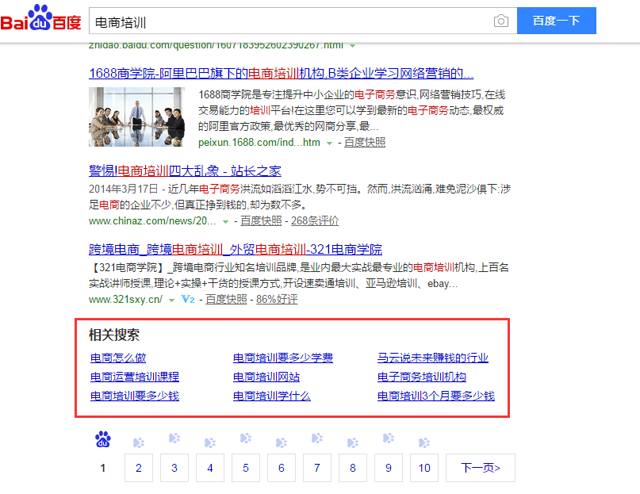Expand arrow next to www.321sxy.cn URL
This screenshot has height=494, width=640.
(172, 300)
